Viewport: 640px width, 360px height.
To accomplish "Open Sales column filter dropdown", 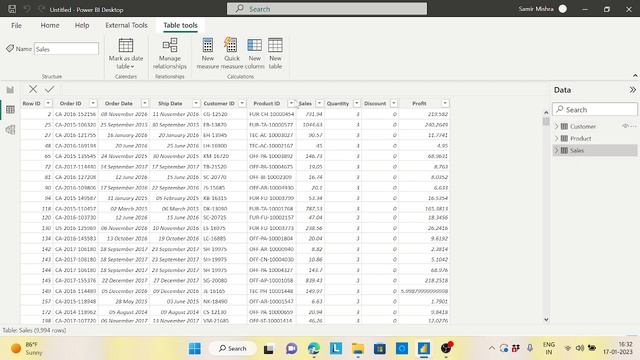I will click(320, 103).
